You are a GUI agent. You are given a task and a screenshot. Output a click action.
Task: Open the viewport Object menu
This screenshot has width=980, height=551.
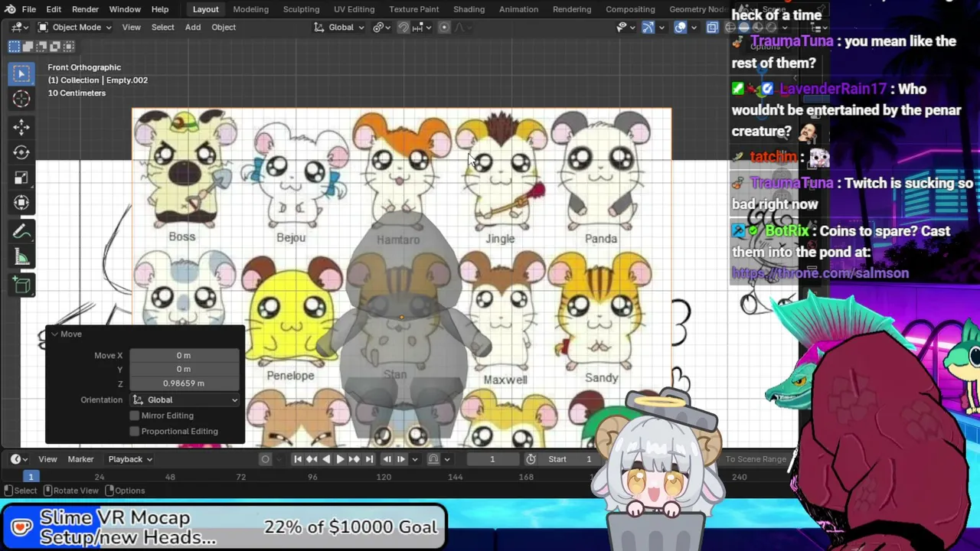point(224,28)
